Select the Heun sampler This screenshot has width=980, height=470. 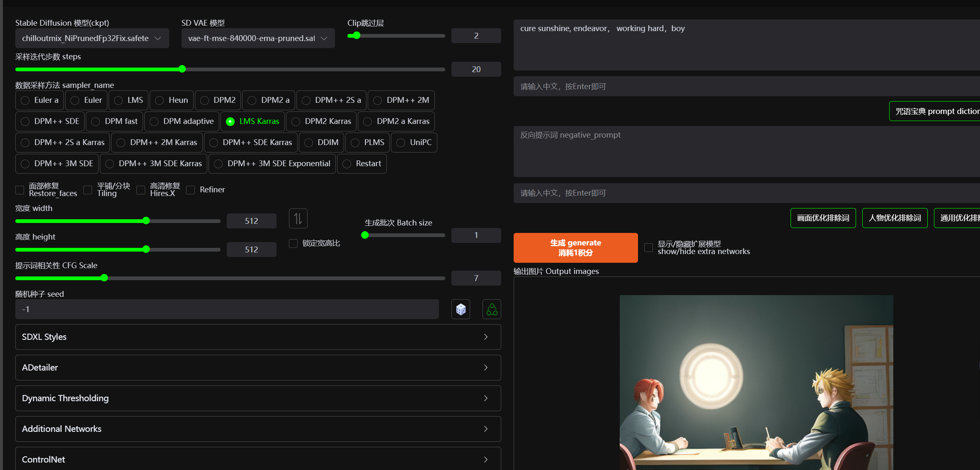pyautogui.click(x=172, y=100)
